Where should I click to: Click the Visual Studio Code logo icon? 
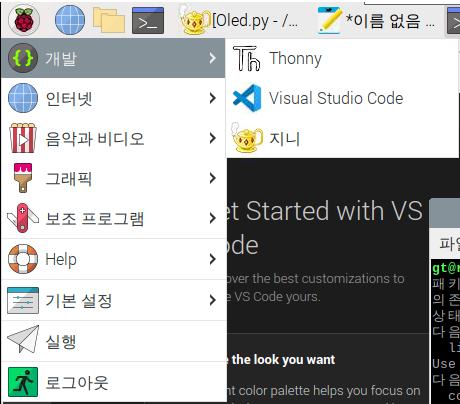pyautogui.click(x=247, y=98)
